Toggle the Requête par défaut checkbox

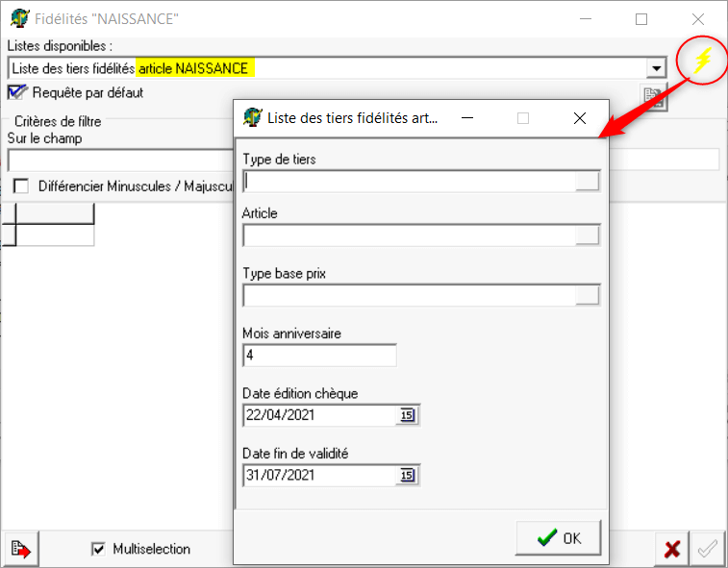(x=17, y=92)
